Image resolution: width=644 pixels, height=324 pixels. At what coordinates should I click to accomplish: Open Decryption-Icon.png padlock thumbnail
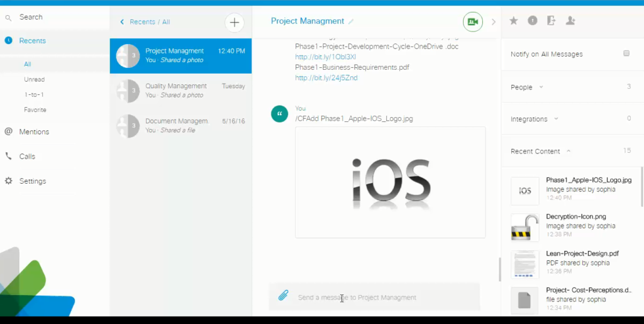click(x=525, y=228)
